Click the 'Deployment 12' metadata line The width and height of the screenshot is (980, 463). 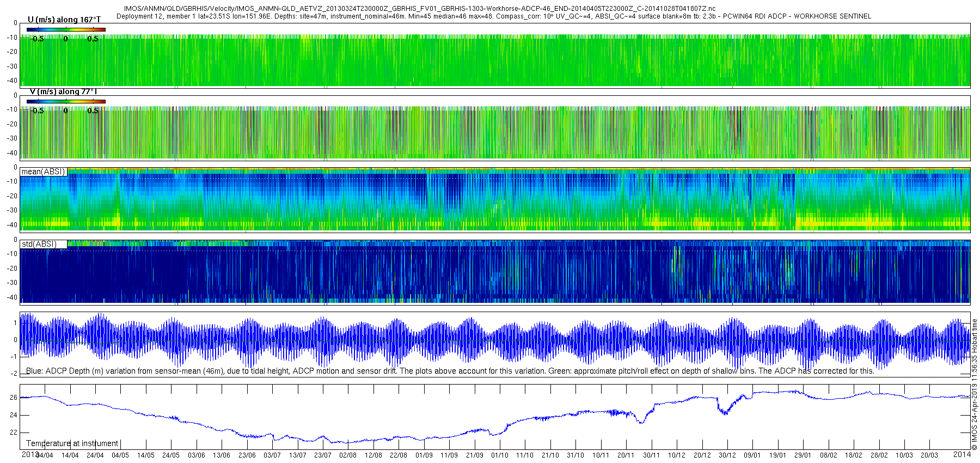click(x=493, y=16)
